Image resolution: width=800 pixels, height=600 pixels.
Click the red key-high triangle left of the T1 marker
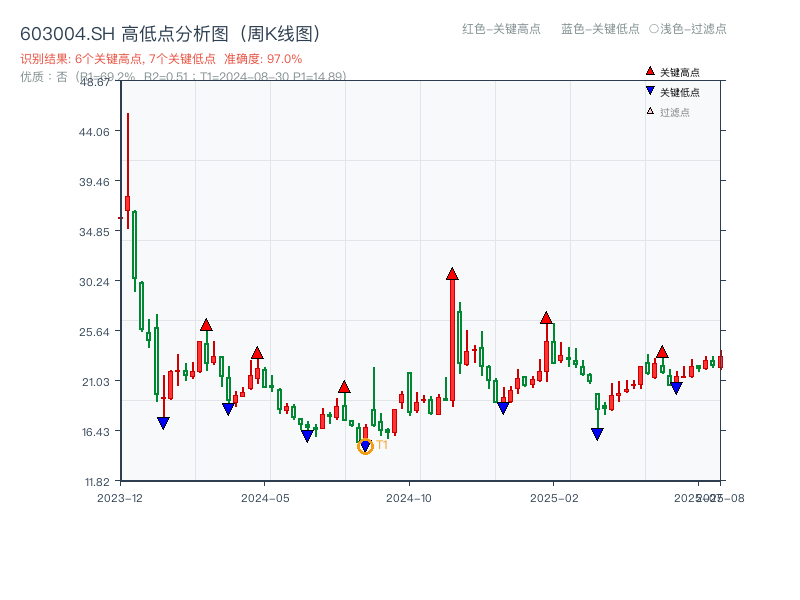coord(344,387)
